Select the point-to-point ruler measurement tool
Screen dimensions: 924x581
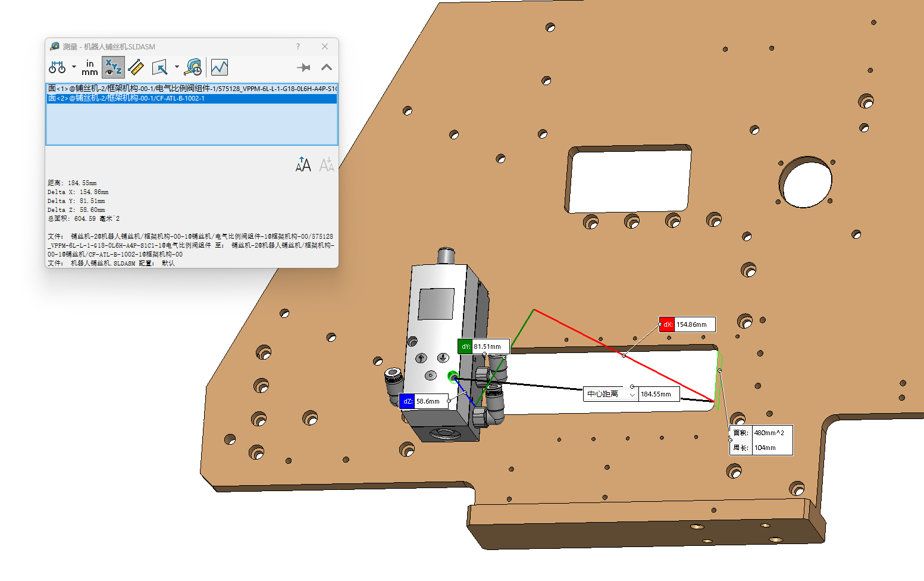(x=136, y=67)
